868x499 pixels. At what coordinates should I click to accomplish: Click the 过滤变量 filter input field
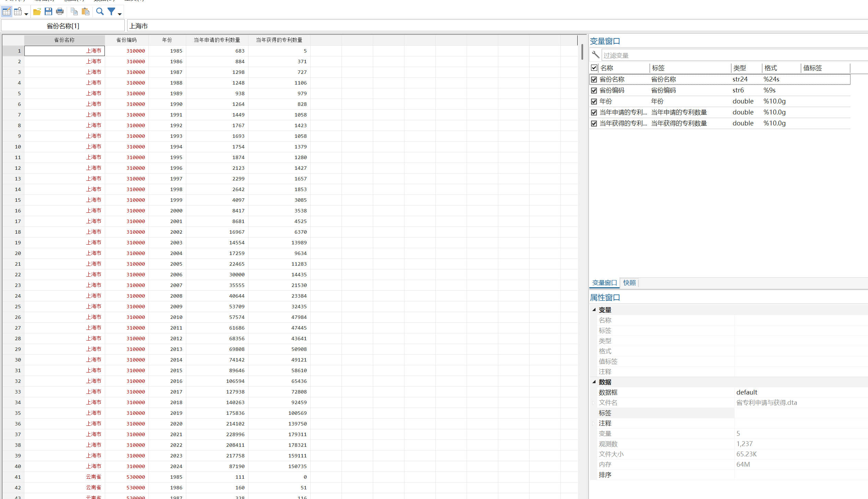tap(722, 55)
